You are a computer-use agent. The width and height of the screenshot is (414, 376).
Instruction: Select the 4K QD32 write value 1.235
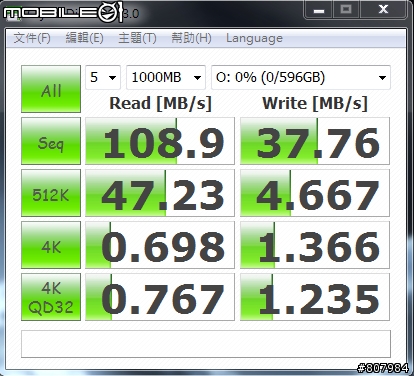pos(315,297)
